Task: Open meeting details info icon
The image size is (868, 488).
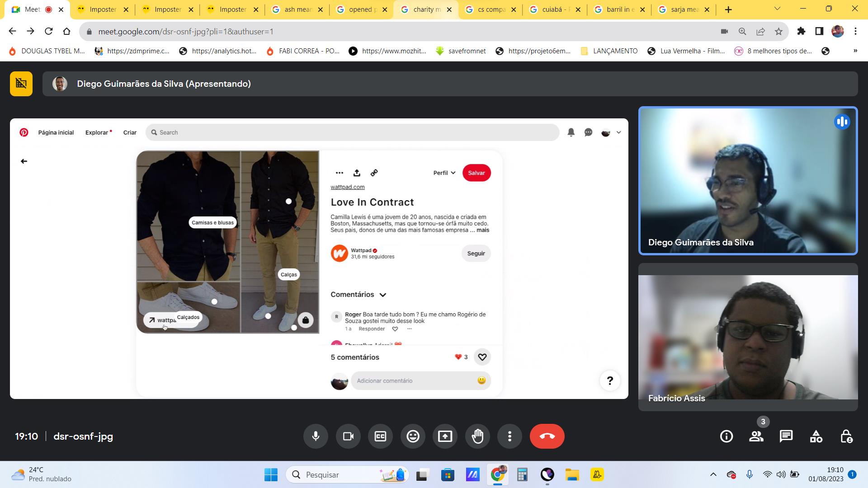Action: click(726, 436)
